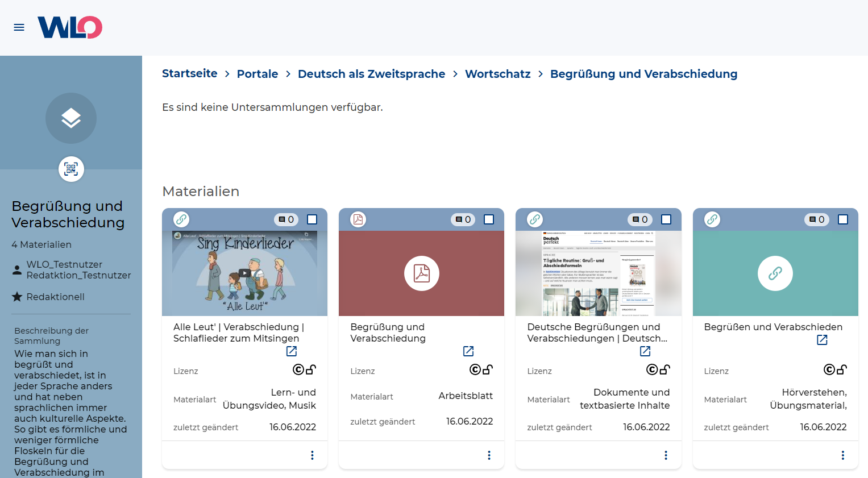Select checkbox on Alle Leut' card
This screenshot has width=868, height=478.
coord(312,219)
